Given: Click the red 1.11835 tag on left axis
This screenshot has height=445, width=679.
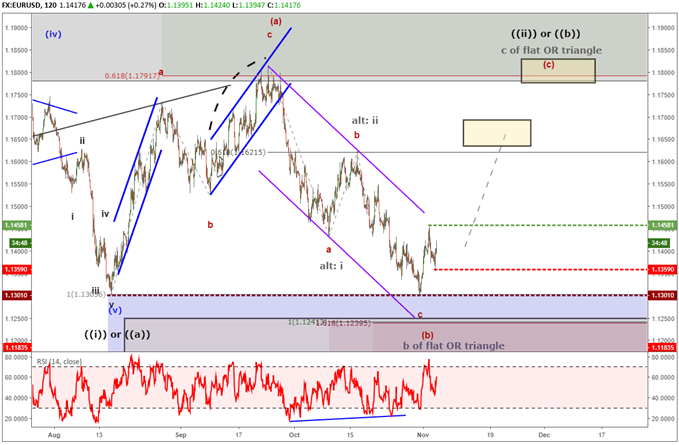Looking at the screenshot, I should pos(16,348).
